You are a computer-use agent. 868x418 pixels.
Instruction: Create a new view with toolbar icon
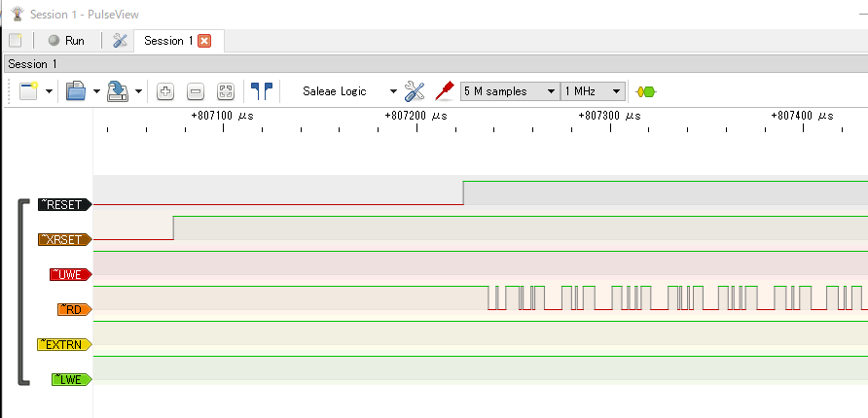point(29,91)
